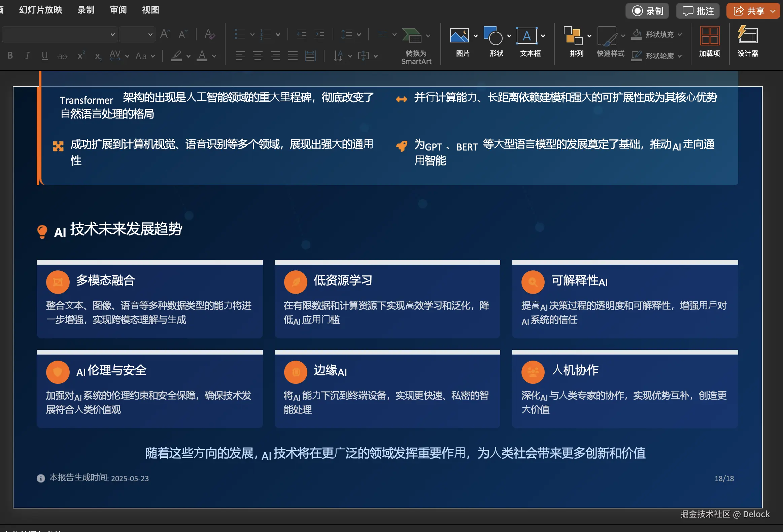
Task: Expand the font name dropdown
Action: pyautogui.click(x=112, y=34)
